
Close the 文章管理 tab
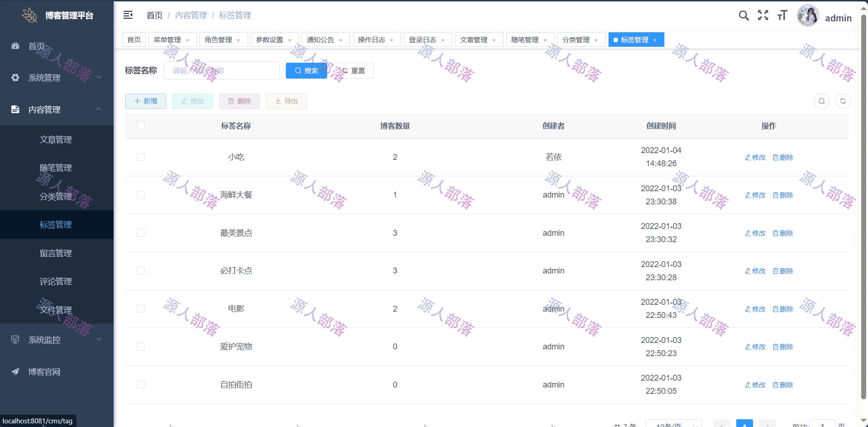tap(494, 40)
